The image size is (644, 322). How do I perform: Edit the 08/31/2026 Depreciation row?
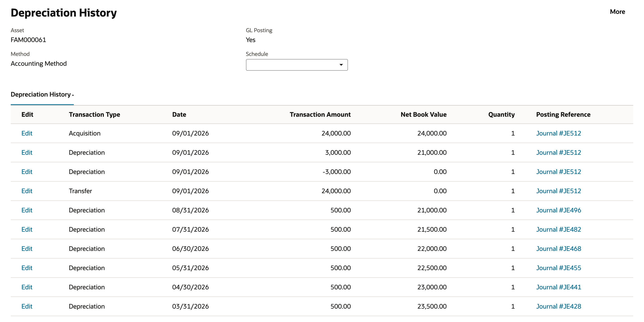click(x=27, y=210)
